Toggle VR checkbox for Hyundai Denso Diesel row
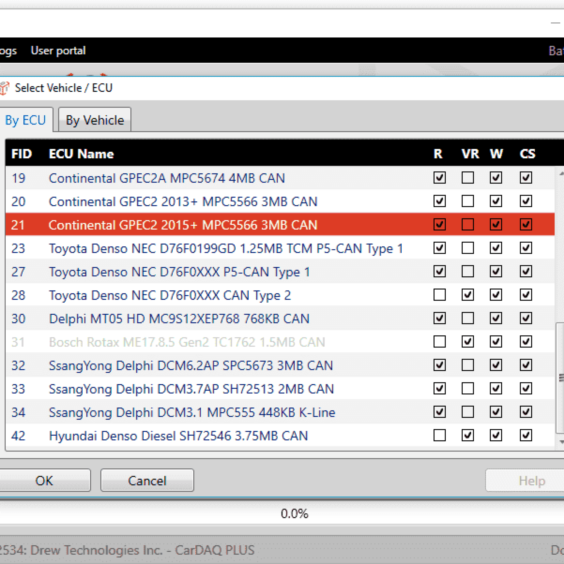This screenshot has width=564, height=564. click(468, 435)
